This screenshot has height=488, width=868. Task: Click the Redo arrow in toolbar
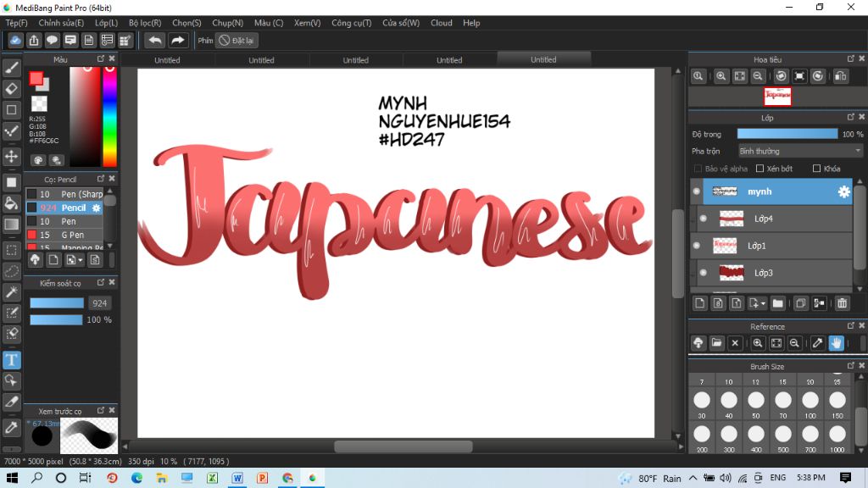[178, 41]
